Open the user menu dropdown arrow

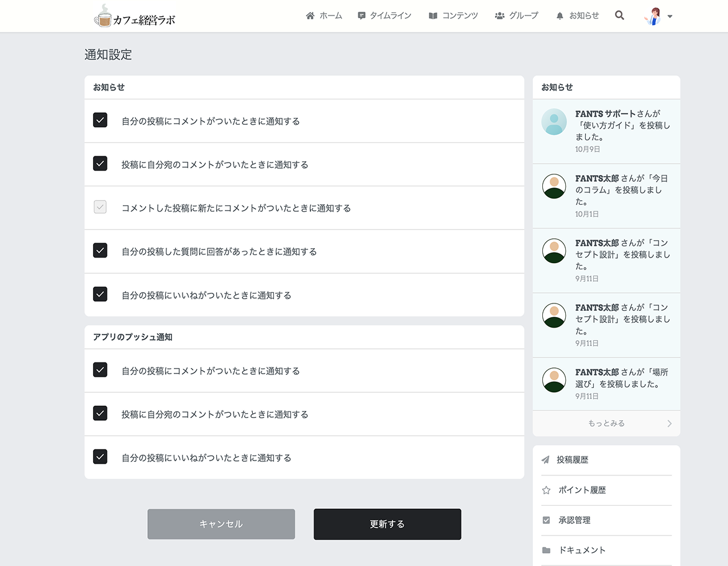[670, 16]
